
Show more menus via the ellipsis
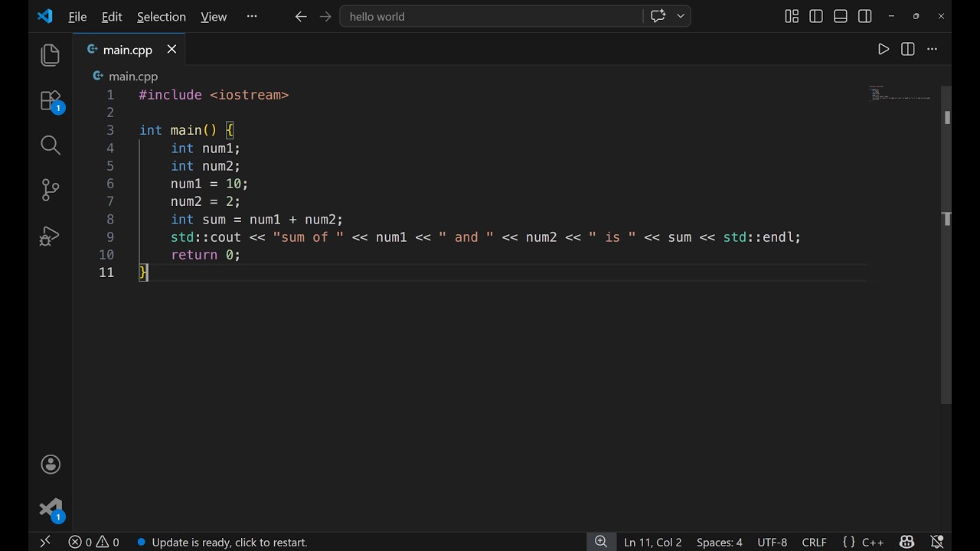pyautogui.click(x=252, y=16)
